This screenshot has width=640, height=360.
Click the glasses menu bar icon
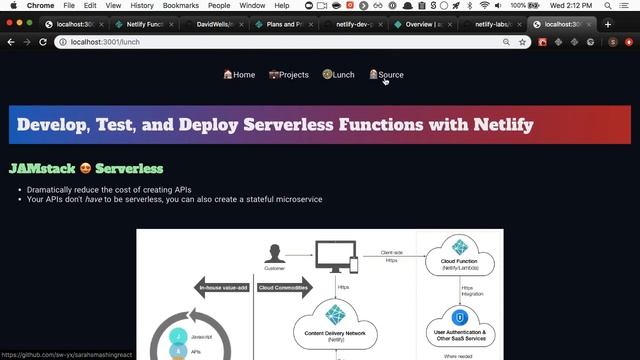(378, 6)
